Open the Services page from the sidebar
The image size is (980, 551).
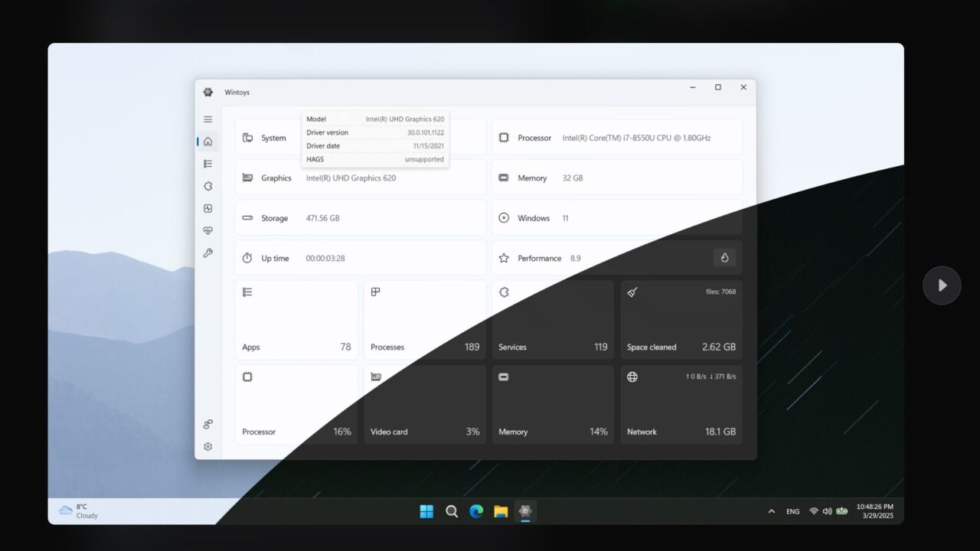[207, 186]
